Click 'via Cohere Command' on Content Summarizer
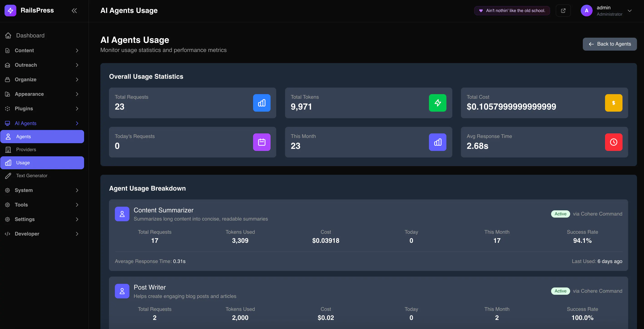The image size is (644, 329). (x=598, y=214)
